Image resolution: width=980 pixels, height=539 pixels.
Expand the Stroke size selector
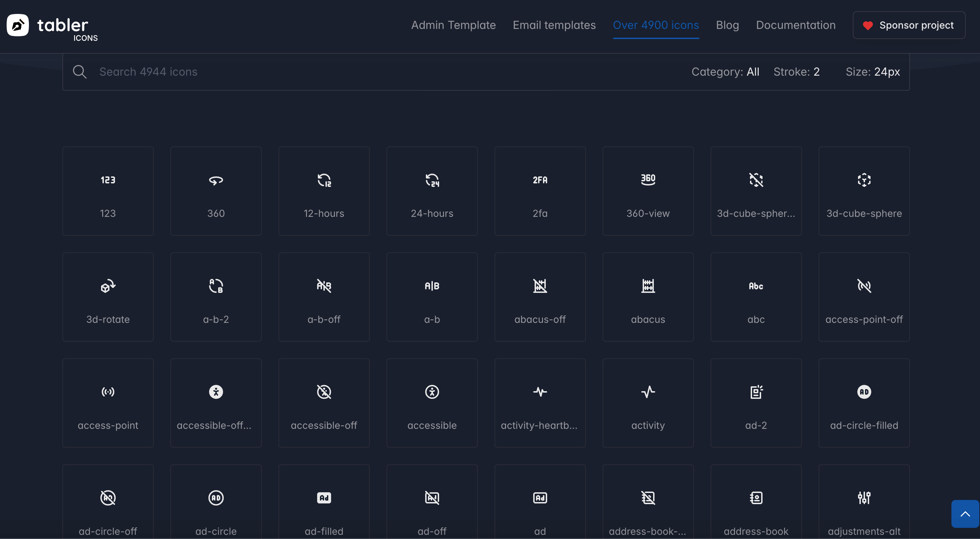coord(796,71)
